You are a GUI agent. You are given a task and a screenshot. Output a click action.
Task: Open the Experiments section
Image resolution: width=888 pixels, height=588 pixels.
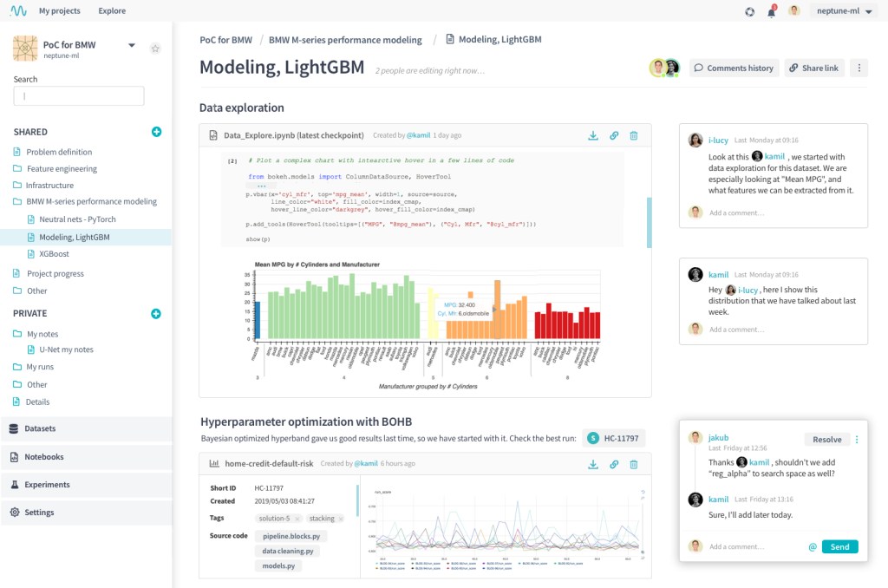pyautogui.click(x=86, y=485)
